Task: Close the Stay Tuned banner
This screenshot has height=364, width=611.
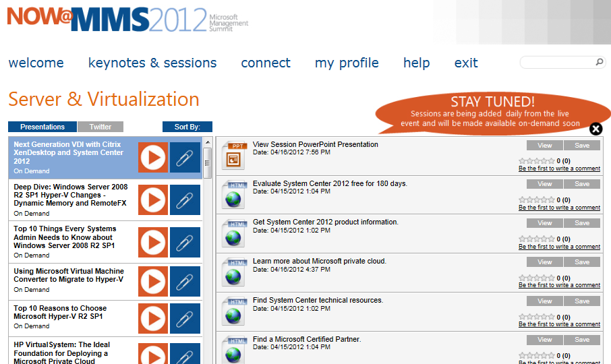Action: pyautogui.click(x=596, y=129)
